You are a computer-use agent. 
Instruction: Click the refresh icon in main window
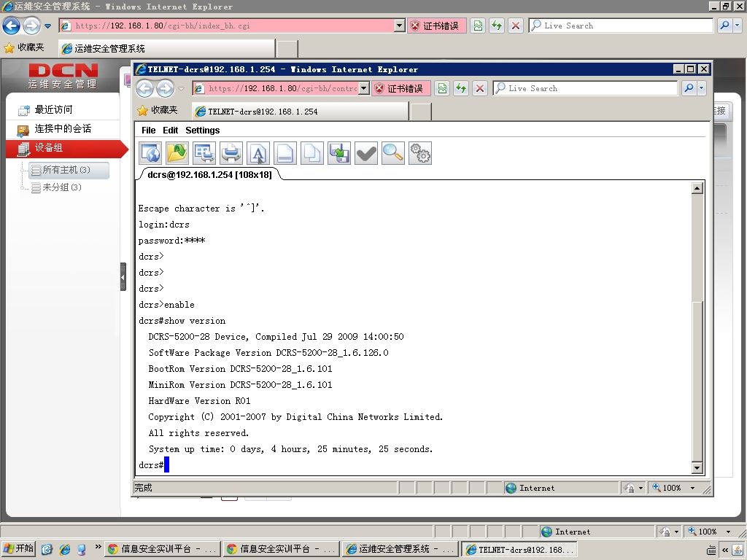[x=497, y=26]
